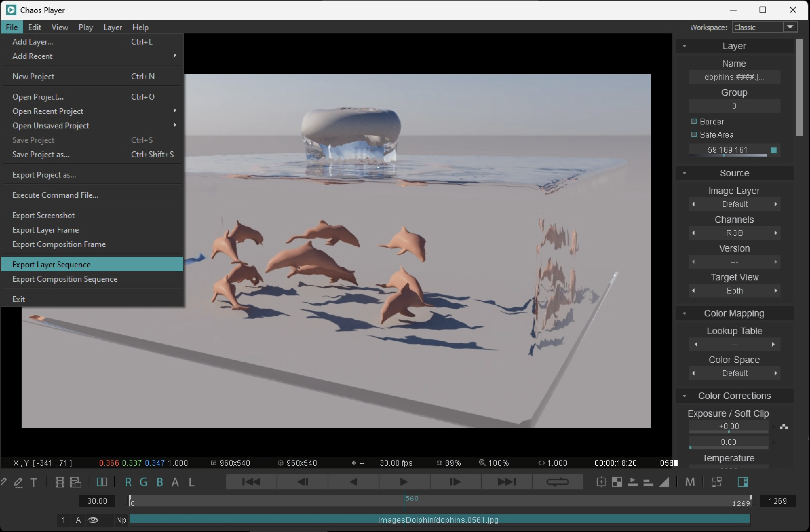Click the checkerboard background icon
Image resolution: width=810 pixels, height=532 pixels.
click(617, 482)
